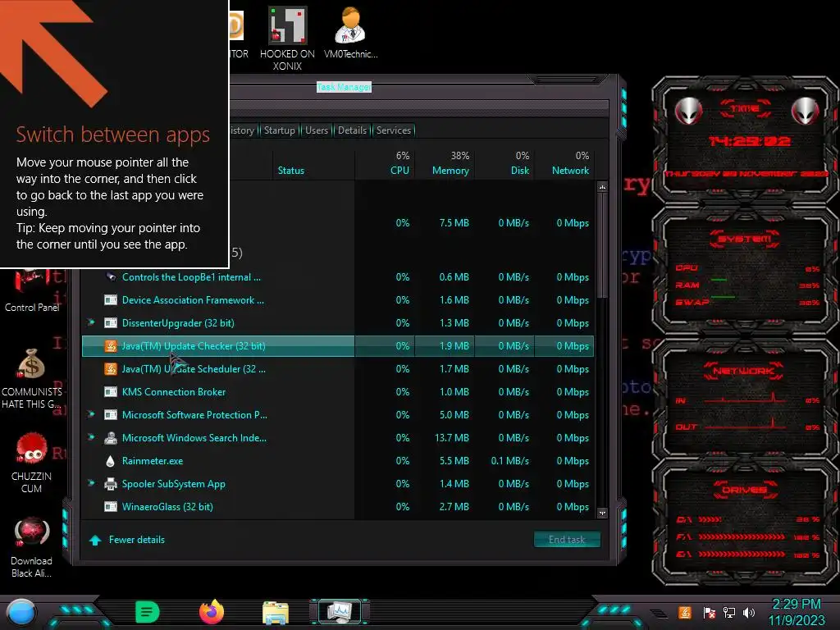The height and width of the screenshot is (630, 840).
Task: Switch to the Users tab
Action: tap(317, 130)
